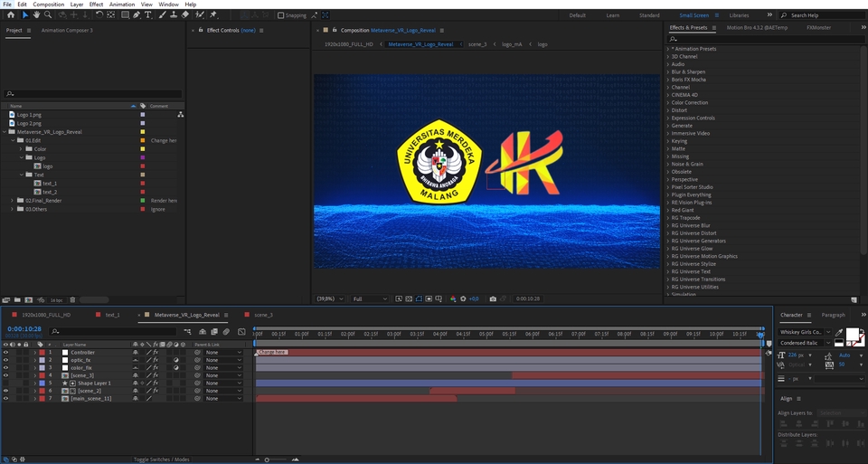The width and height of the screenshot is (868, 464).
Task: Open the Whiskey Girls font family dropdown
Action: [805, 332]
